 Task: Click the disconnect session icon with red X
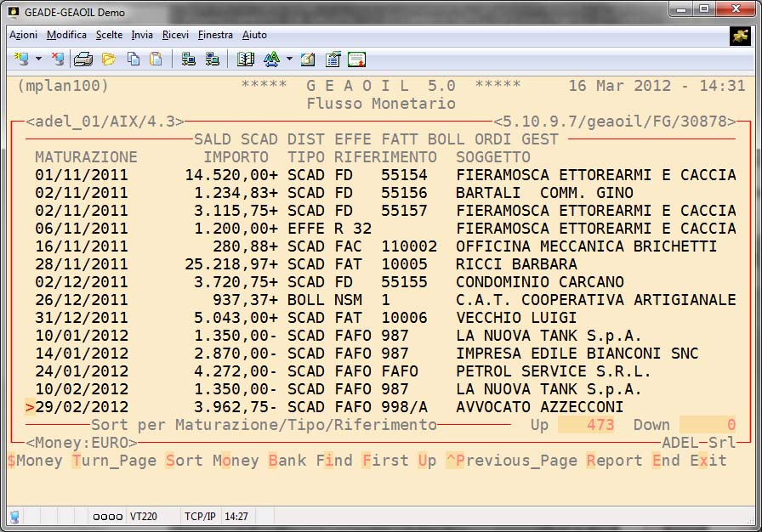point(58,59)
